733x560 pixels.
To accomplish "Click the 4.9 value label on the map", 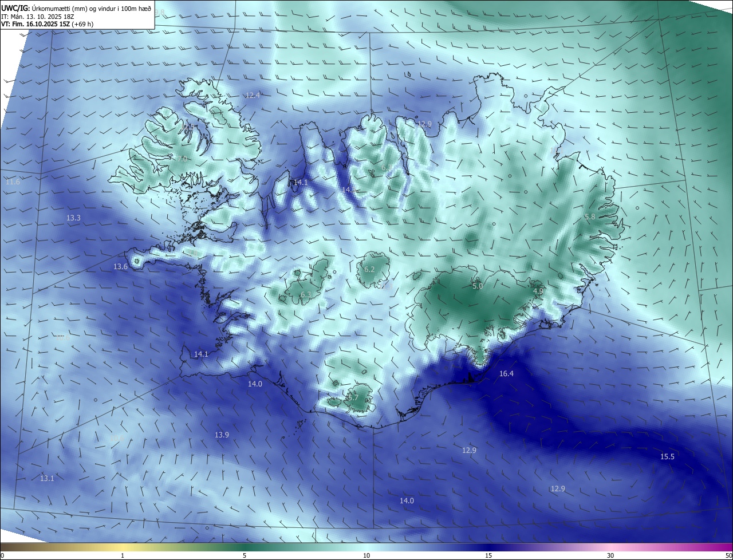I will coord(538,291).
